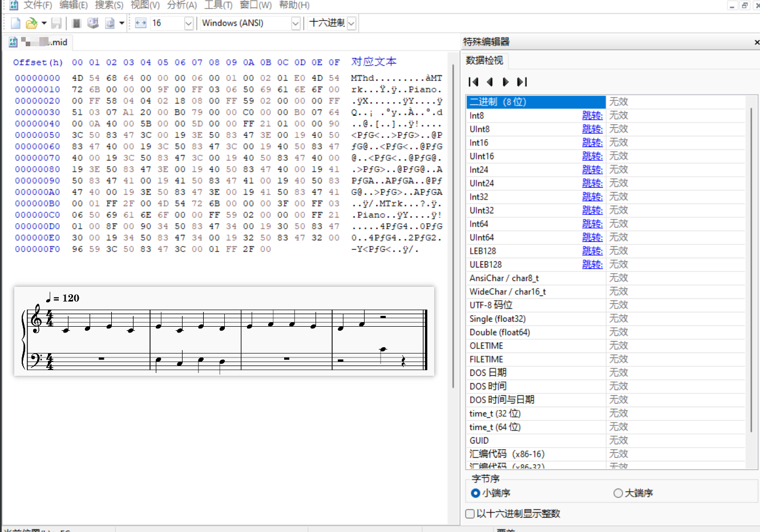The image size is (760, 532).
Task: Step forward using the next arrow icon
Action: click(506, 82)
